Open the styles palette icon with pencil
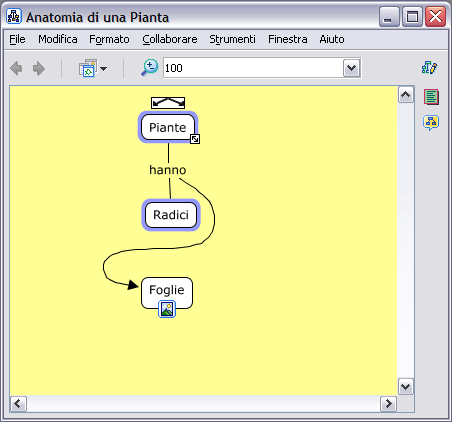 coord(429,68)
